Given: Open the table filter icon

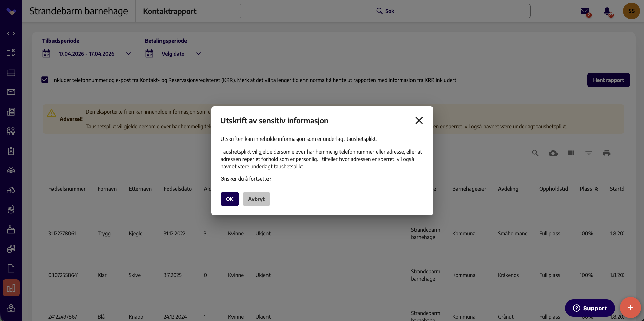Looking at the screenshot, I should (x=589, y=153).
